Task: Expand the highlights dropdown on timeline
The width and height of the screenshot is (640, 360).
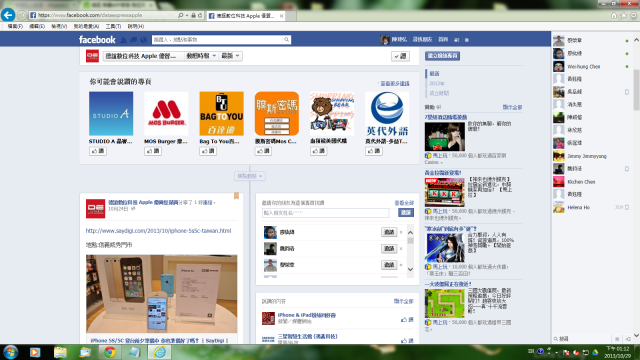Action: (x=250, y=176)
